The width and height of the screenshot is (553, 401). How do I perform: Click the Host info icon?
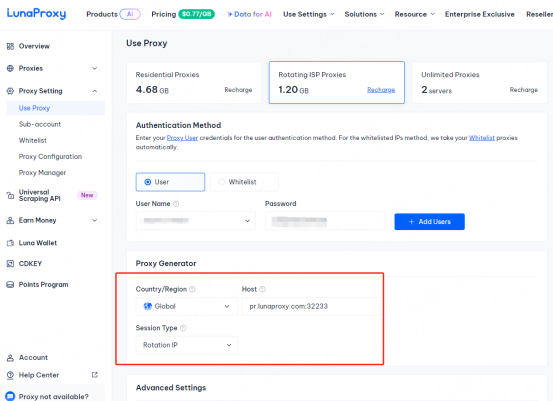point(262,289)
